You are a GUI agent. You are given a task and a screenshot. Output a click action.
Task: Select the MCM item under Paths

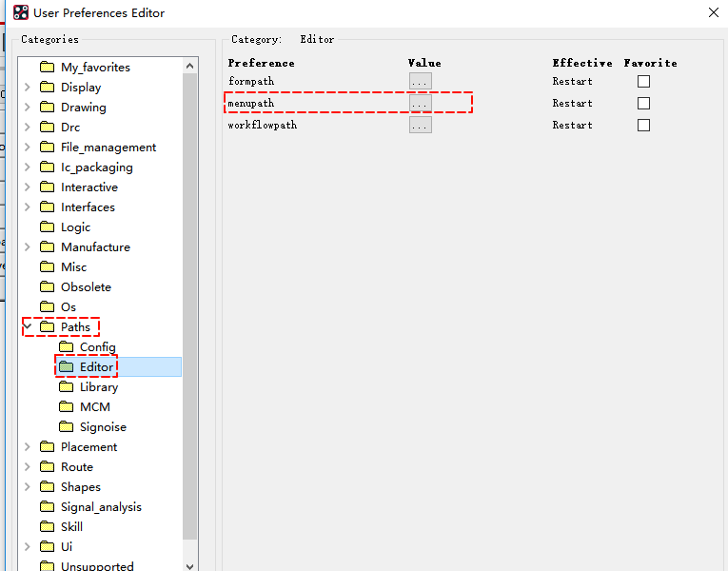coord(94,407)
